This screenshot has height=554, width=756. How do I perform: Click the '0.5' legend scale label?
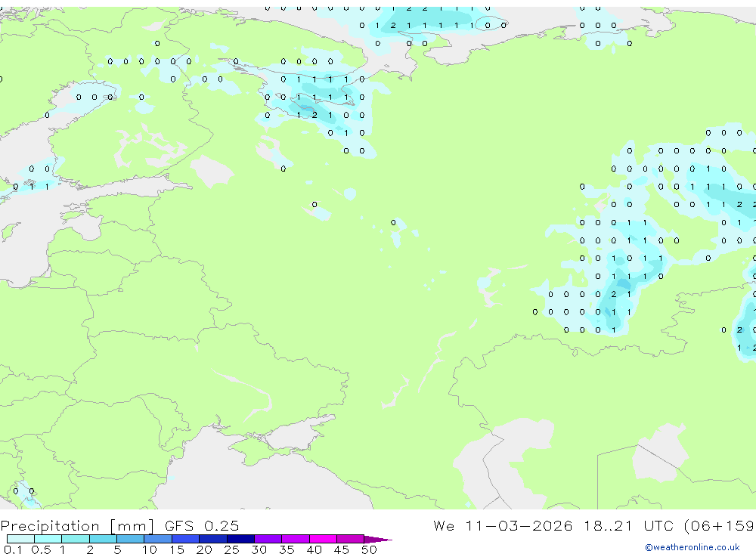click(41, 549)
